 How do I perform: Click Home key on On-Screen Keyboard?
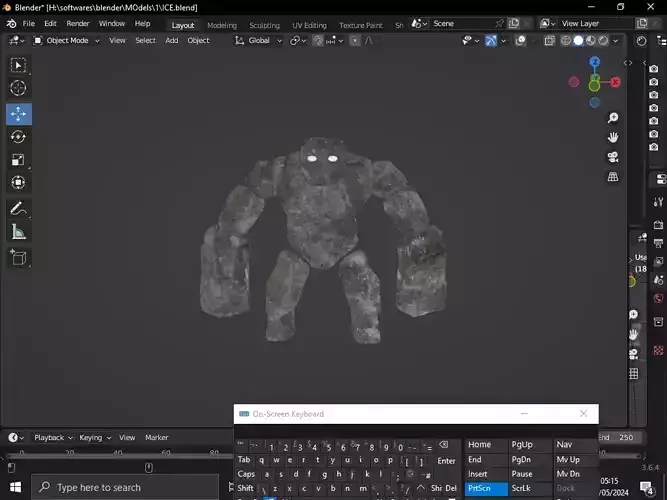click(486, 445)
